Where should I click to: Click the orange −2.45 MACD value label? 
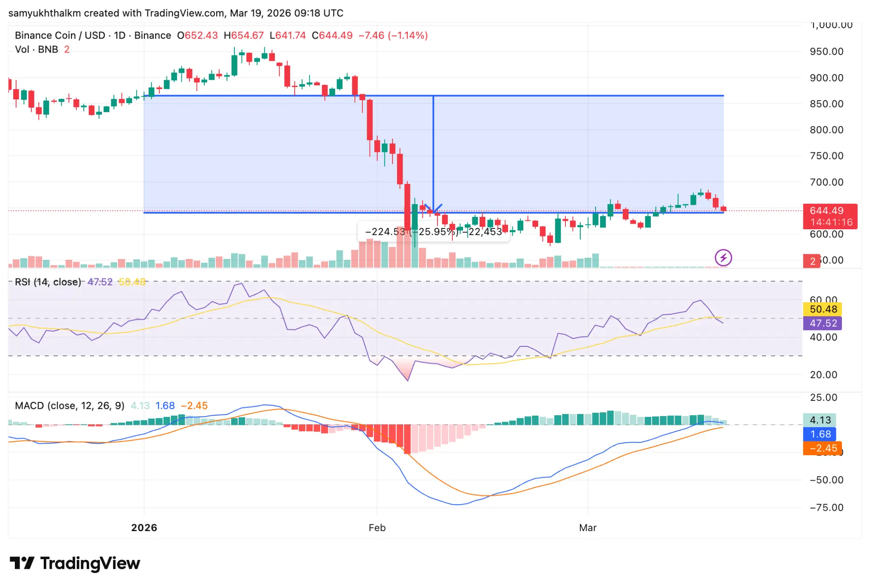coord(821,448)
